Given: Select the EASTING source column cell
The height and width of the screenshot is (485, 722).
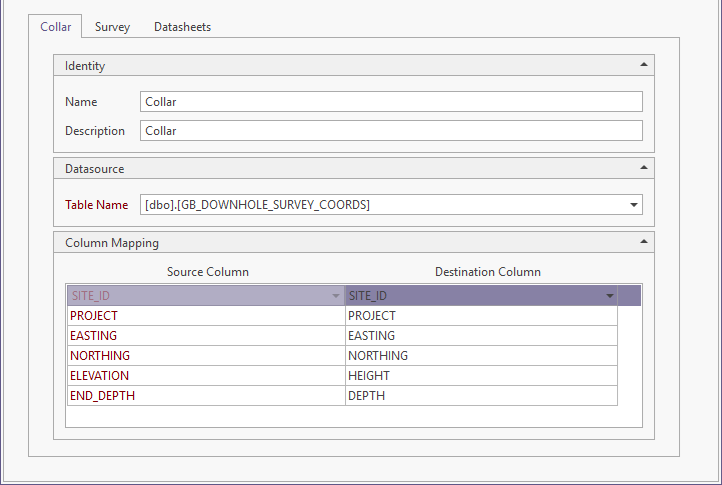Looking at the screenshot, I should (205, 336).
